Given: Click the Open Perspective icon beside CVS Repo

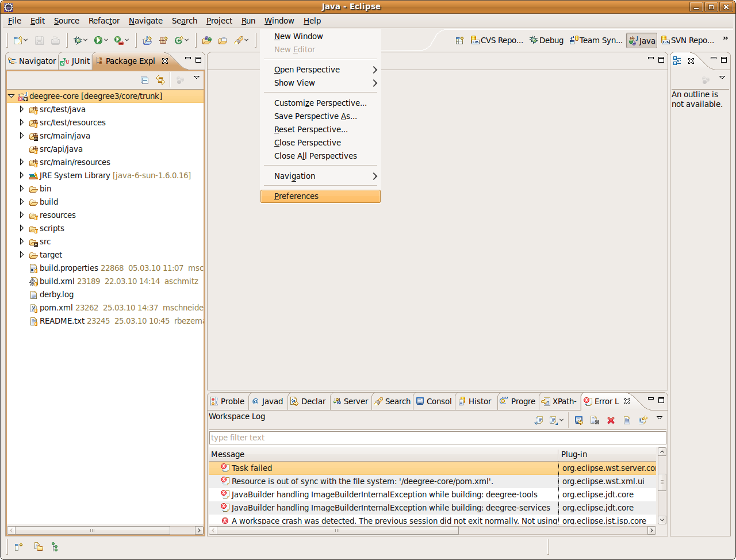Looking at the screenshot, I should (459, 40).
